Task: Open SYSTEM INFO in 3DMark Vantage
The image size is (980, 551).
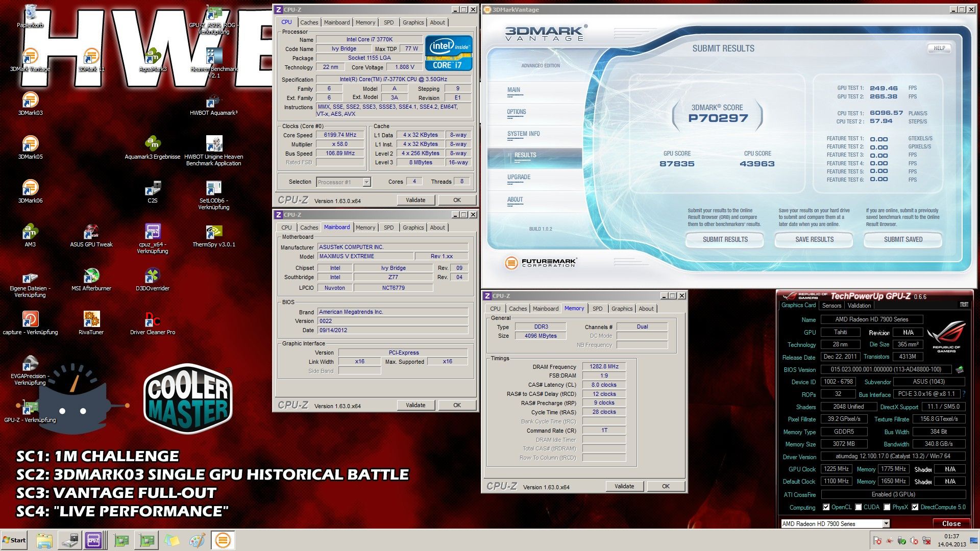Action: click(523, 134)
